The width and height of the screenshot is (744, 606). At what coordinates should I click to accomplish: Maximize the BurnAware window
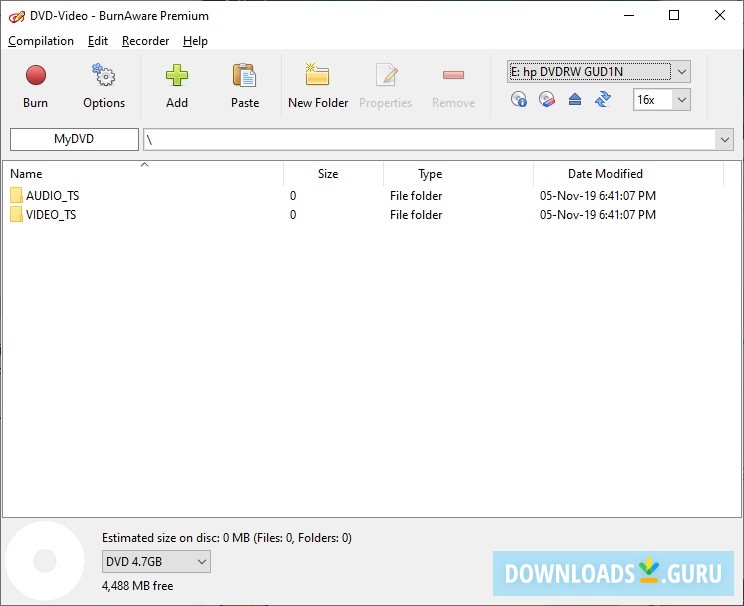pos(674,15)
